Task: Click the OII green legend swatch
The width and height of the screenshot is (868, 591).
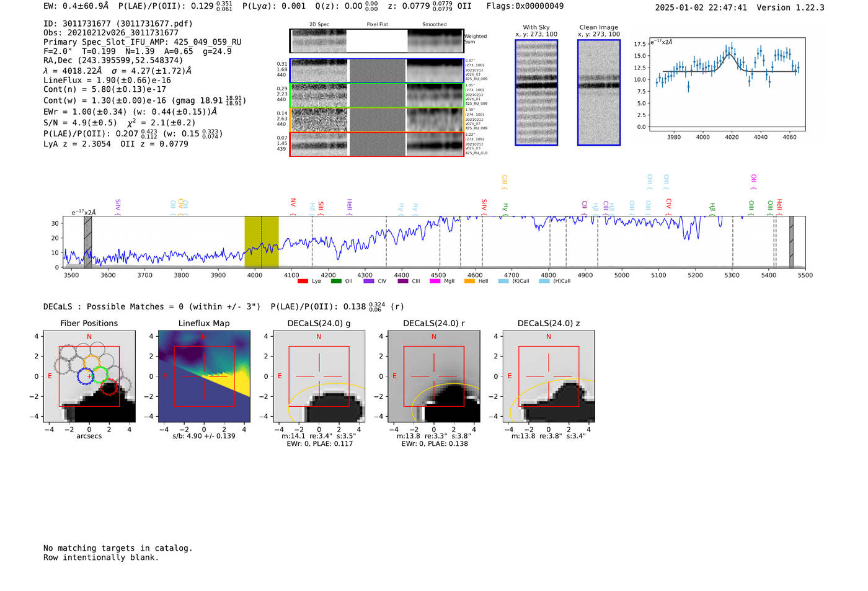Action: (336, 281)
